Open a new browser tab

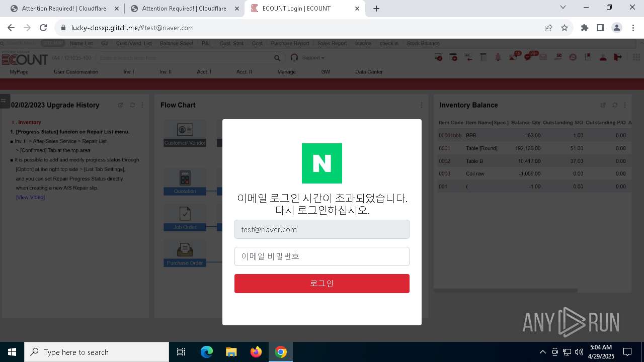376,9
